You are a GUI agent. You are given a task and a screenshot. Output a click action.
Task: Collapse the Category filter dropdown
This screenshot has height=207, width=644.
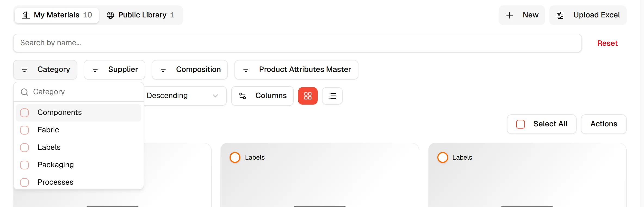[45, 70]
